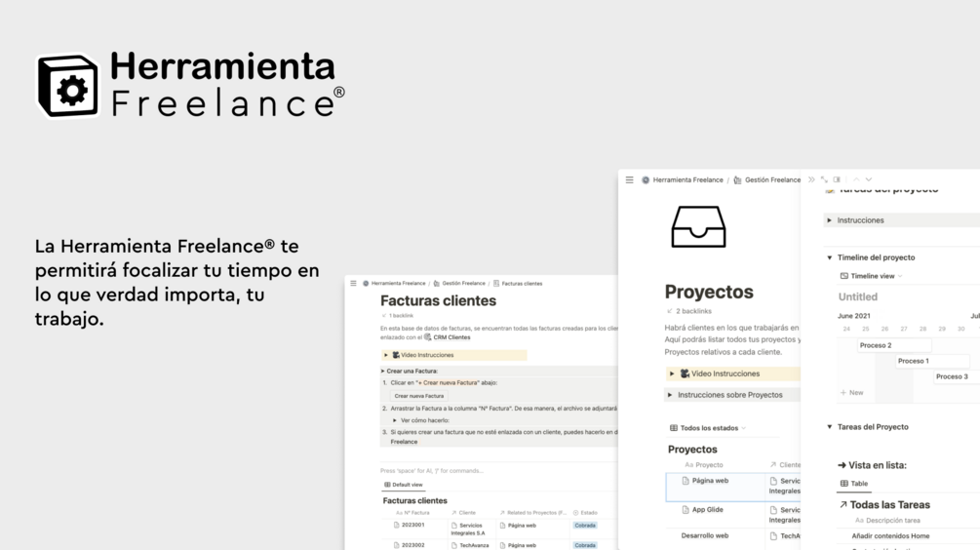The width and height of the screenshot is (980, 550).
Task: Open invoice 2023001 row
Action: pos(412,525)
